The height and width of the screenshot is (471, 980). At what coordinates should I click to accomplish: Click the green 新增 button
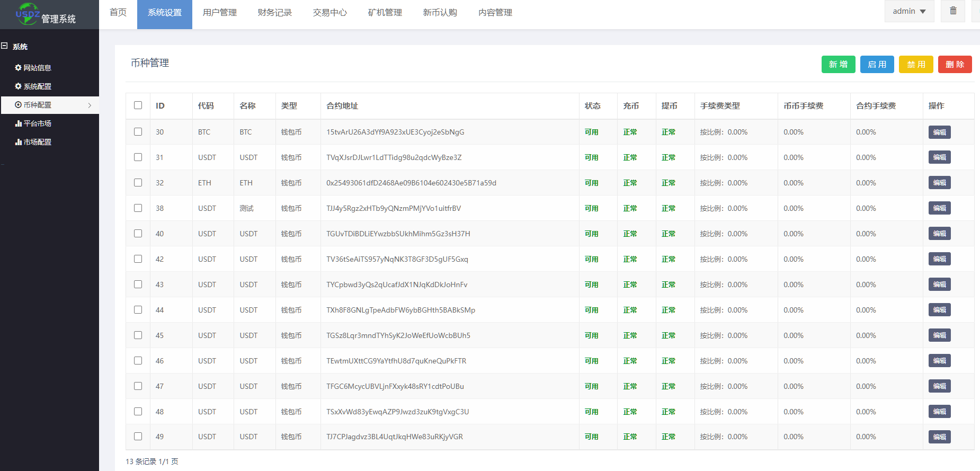838,65
